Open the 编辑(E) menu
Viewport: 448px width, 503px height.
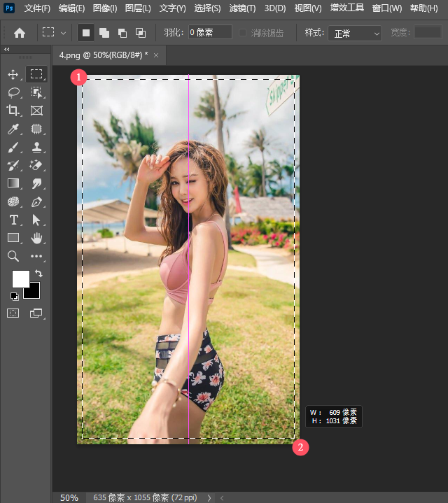pos(72,8)
